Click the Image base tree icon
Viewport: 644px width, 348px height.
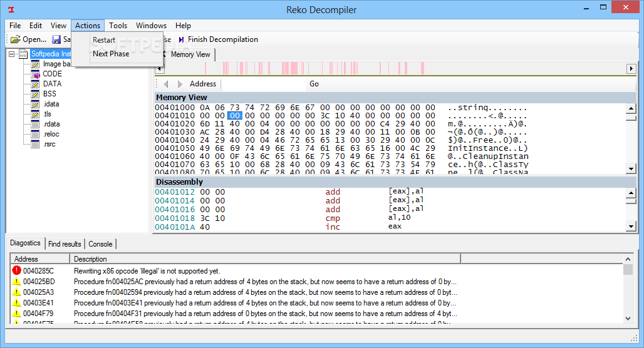coord(35,64)
